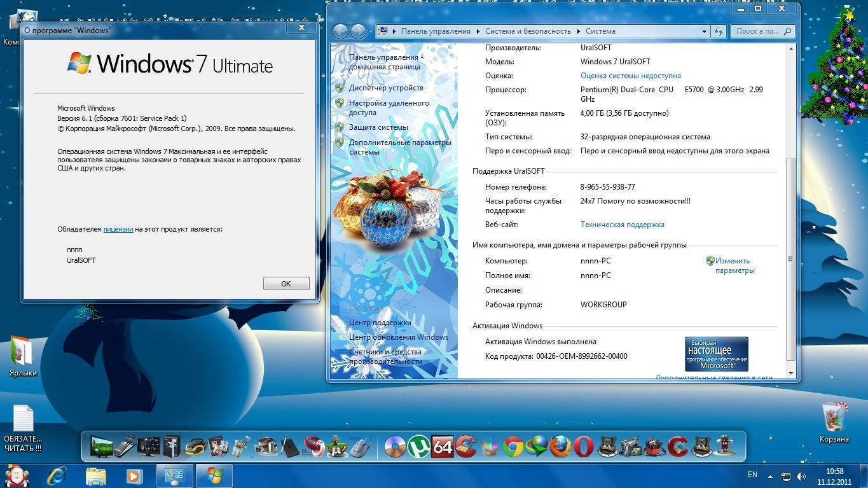Viewport: 868px width, 488px height.
Task: Open Центр обновления Windows link
Action: click(x=398, y=337)
